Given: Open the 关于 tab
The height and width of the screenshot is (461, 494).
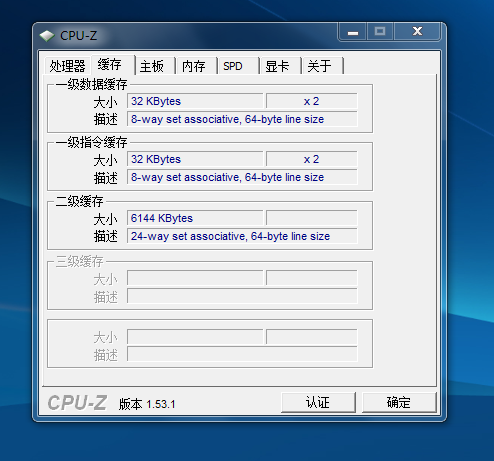Looking at the screenshot, I should 323,66.
